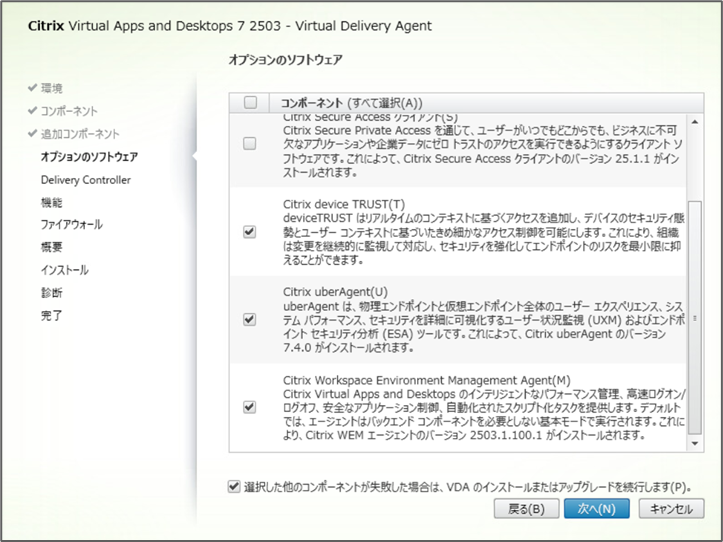Check the Citrix Secure Access client checkbox
The width and height of the screenshot is (723, 542).
(x=249, y=143)
